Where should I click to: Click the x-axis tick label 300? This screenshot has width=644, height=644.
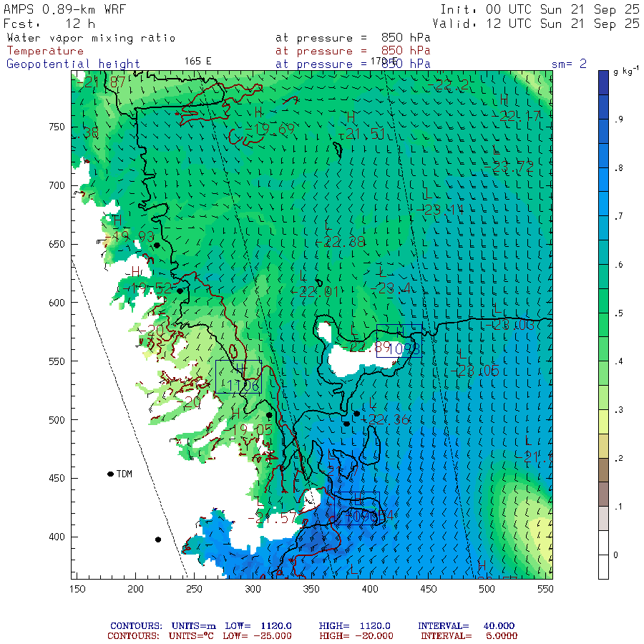point(253,589)
